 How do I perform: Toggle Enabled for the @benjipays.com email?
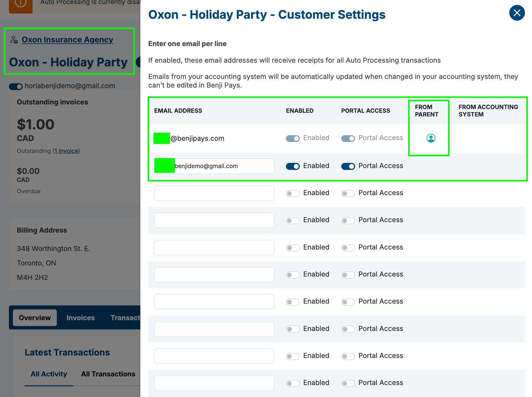pyautogui.click(x=292, y=139)
